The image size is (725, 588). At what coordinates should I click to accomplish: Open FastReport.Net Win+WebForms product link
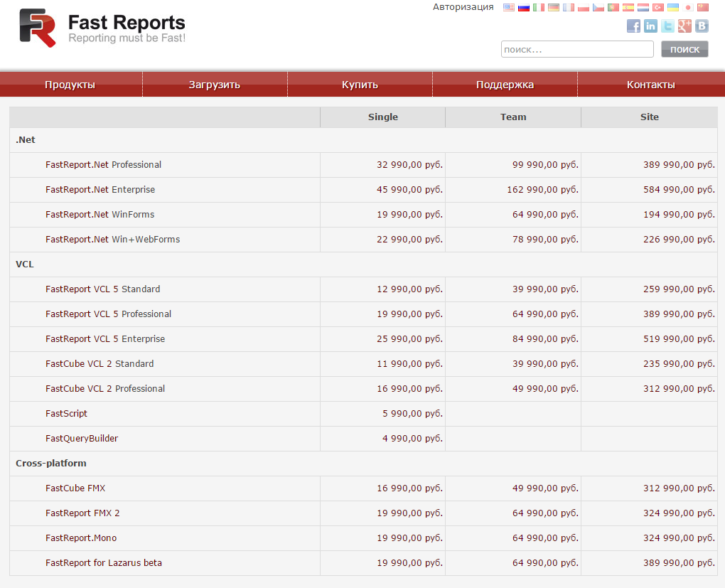coord(113,240)
